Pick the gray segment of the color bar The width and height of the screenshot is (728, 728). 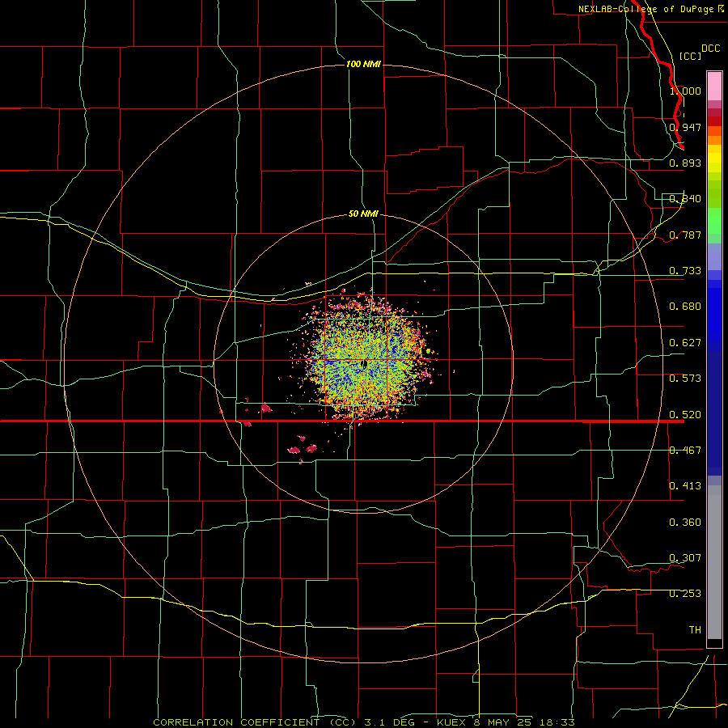[714, 562]
